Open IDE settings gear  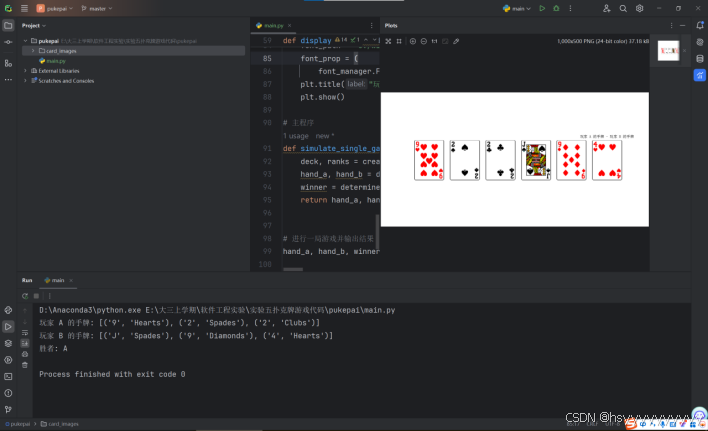tap(639, 8)
